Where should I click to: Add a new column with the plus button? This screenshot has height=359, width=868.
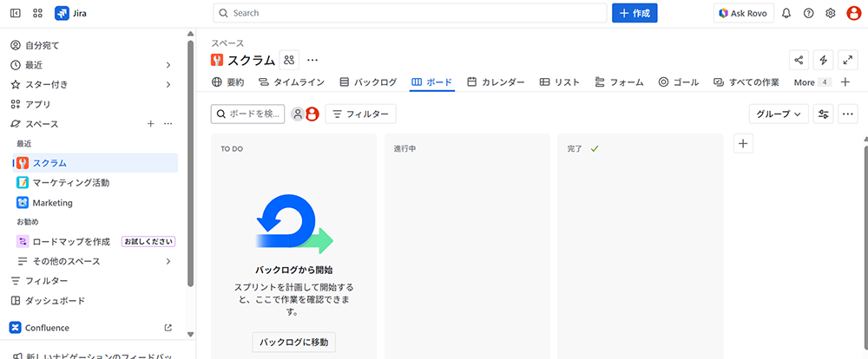click(x=743, y=144)
